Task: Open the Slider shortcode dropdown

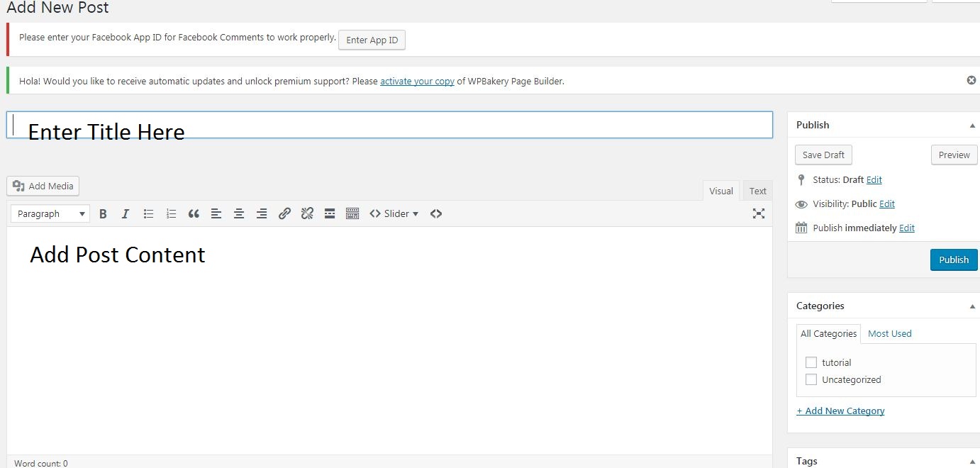Action: 394,213
